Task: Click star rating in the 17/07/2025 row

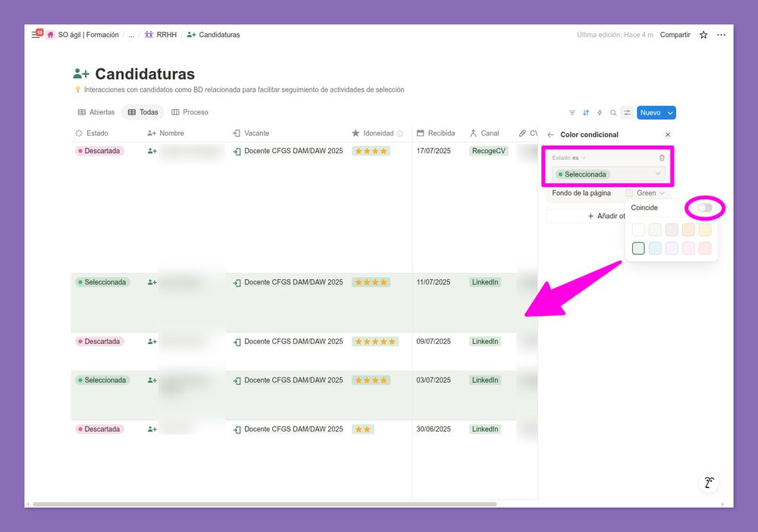Action: pos(371,152)
